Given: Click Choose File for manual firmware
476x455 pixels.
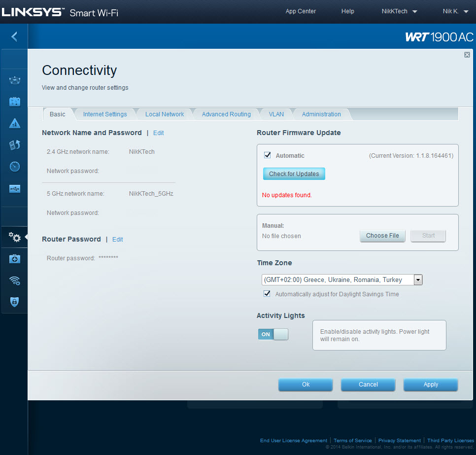Looking at the screenshot, I should coord(382,236).
